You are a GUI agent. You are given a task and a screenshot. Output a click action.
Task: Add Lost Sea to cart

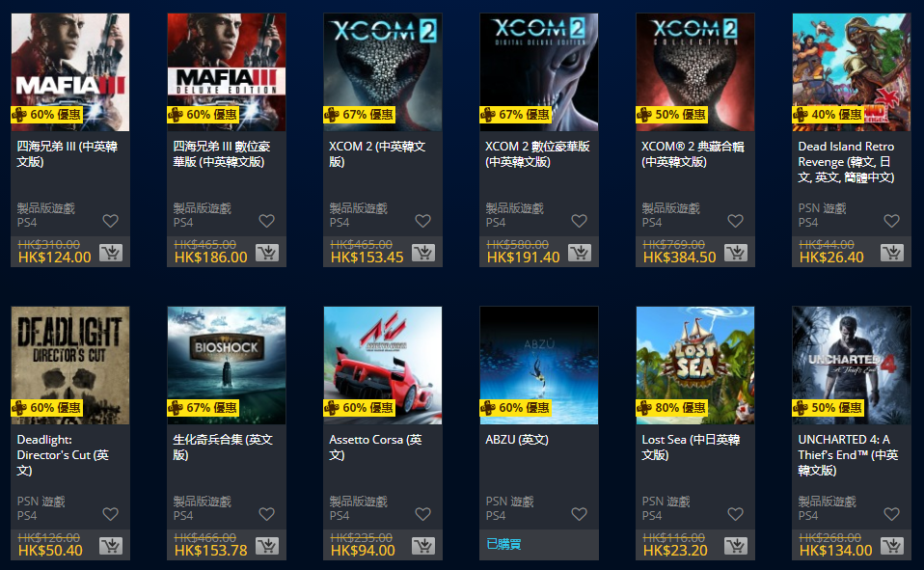[x=735, y=546]
